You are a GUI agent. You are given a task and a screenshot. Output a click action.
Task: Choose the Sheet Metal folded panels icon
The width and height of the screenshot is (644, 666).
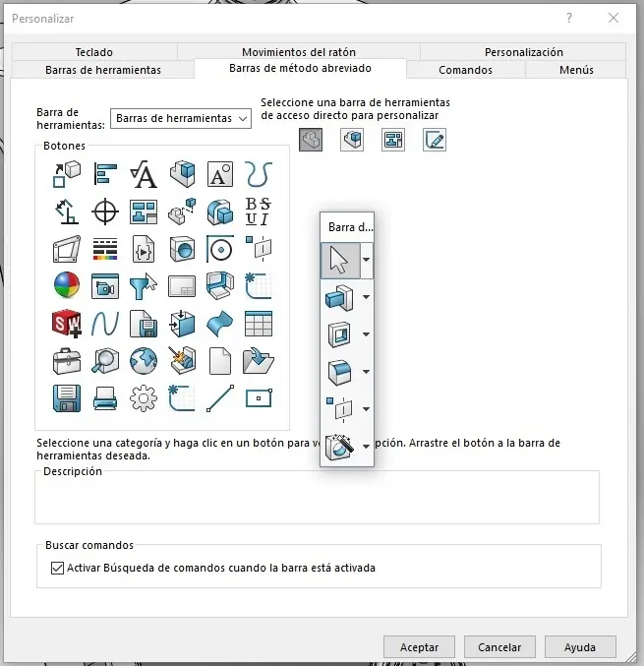tap(220, 285)
